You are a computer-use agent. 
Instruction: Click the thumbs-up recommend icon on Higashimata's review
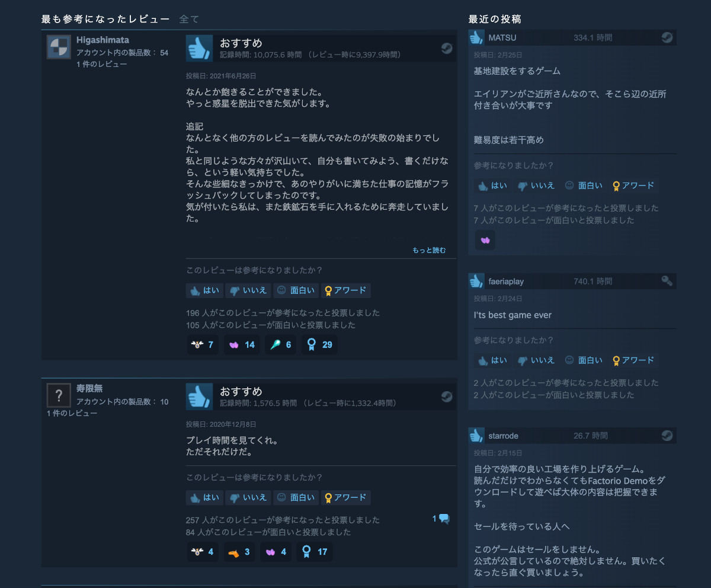click(x=199, y=48)
